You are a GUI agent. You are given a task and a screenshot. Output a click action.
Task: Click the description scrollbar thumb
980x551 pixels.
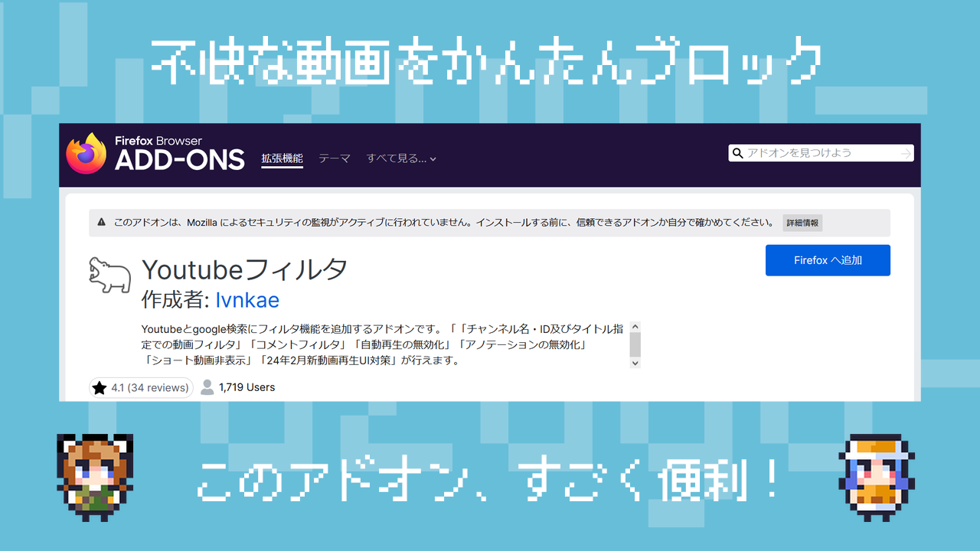(x=634, y=344)
